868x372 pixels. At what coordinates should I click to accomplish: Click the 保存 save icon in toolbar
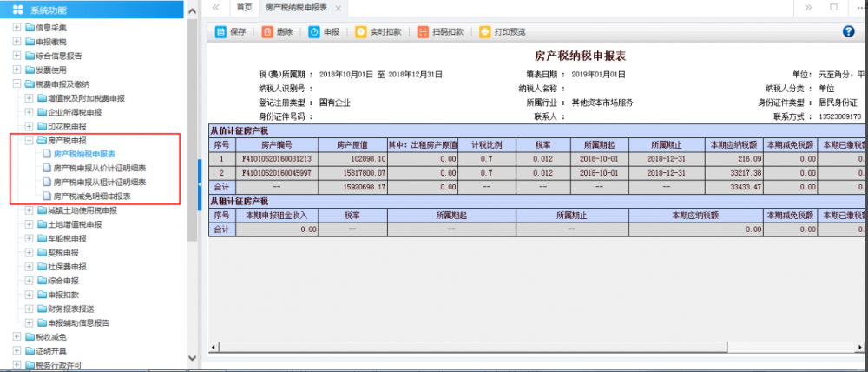(x=220, y=32)
